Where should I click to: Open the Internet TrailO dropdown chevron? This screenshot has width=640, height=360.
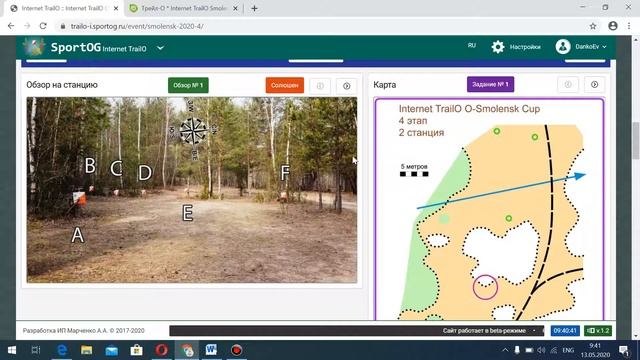click(x=160, y=48)
